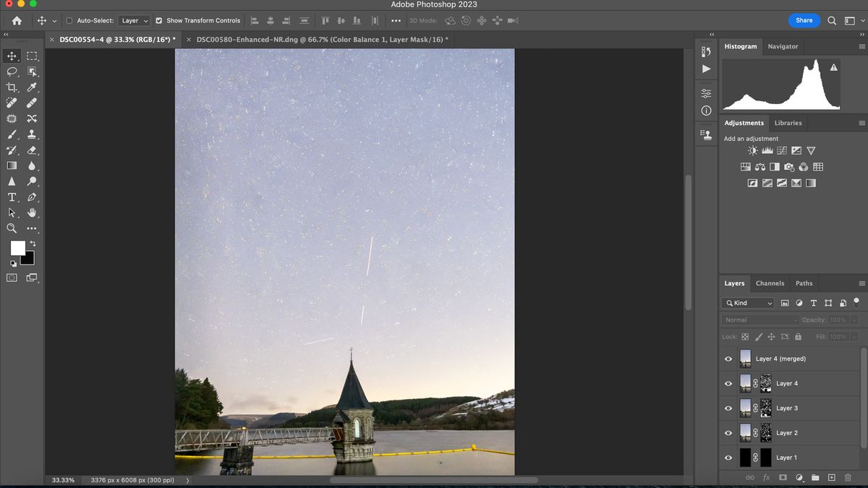Add a Brightness/Contrast adjustment layer
This screenshot has height=488, width=868.
752,150
